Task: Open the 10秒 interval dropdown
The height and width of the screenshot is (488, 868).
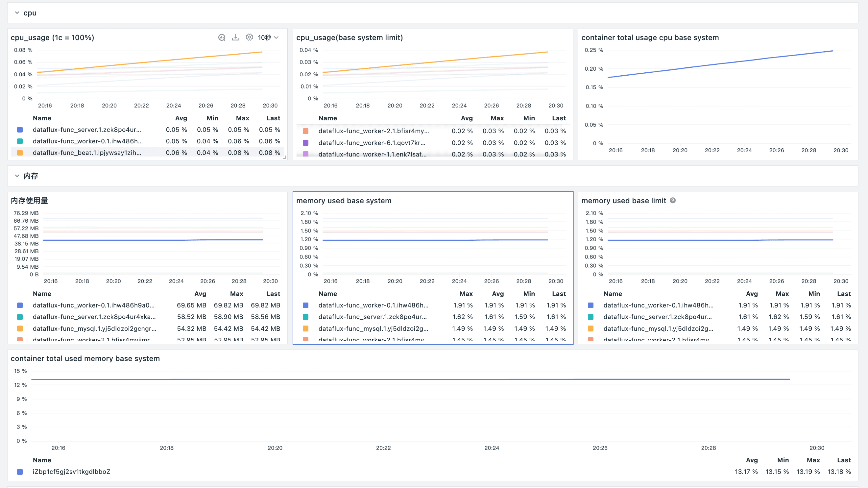Action: pyautogui.click(x=268, y=37)
